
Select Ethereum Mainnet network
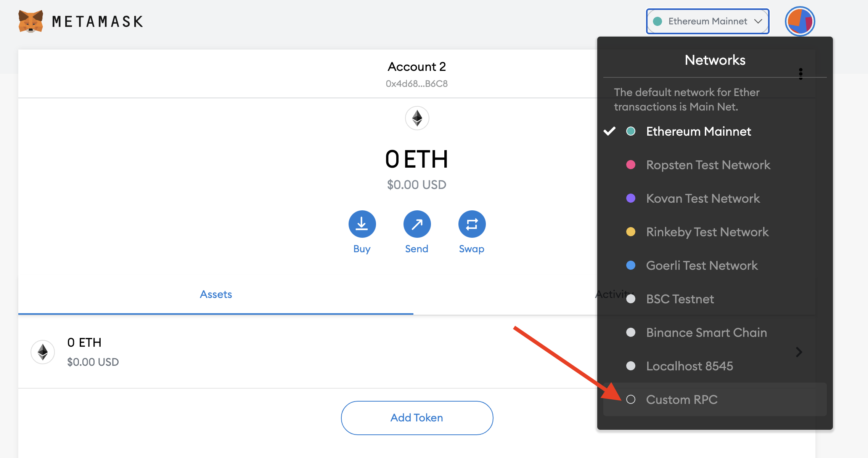tap(698, 131)
